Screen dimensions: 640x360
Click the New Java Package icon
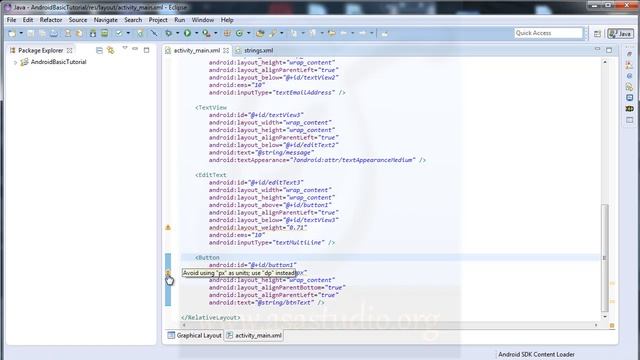coord(227,33)
